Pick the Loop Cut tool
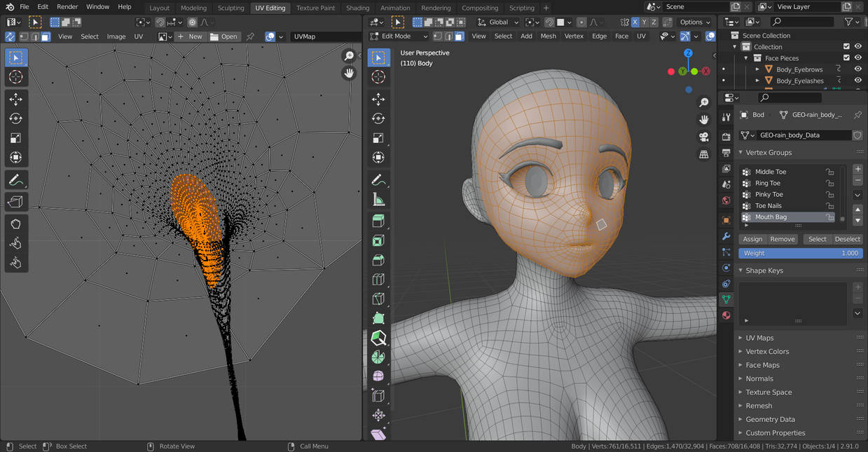 pos(378,280)
